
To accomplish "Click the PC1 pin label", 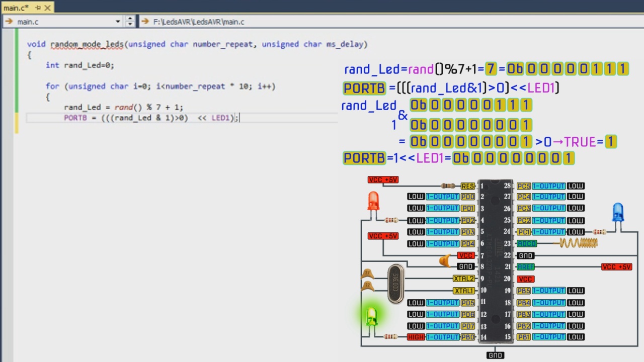I will coord(524,232).
